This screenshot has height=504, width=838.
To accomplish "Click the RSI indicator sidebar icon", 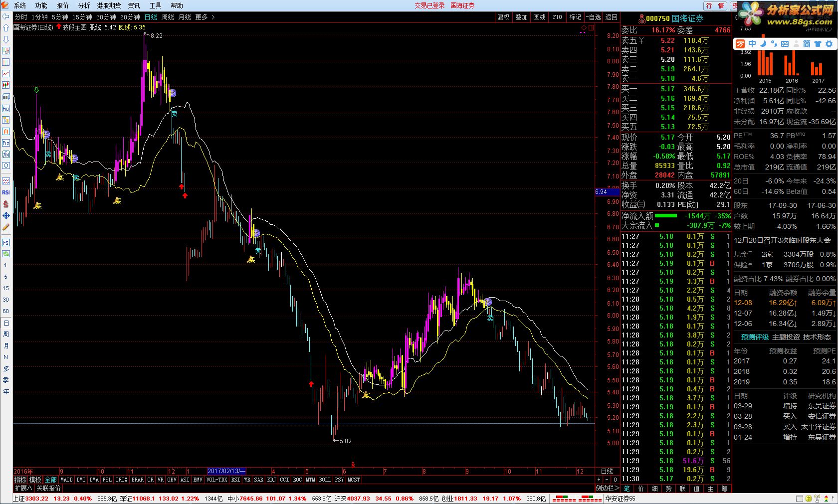I will click(x=5, y=192).
